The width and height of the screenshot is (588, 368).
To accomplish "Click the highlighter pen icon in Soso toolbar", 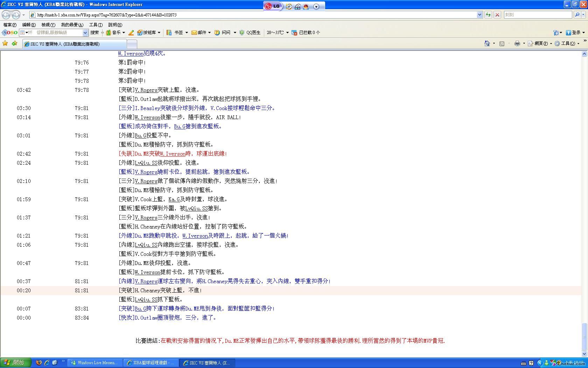I will (131, 33).
